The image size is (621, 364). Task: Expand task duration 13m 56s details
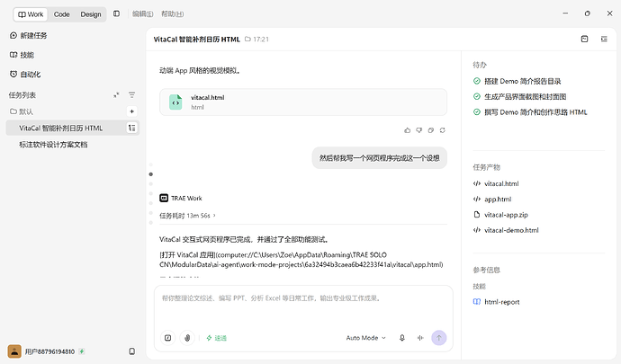coord(187,216)
